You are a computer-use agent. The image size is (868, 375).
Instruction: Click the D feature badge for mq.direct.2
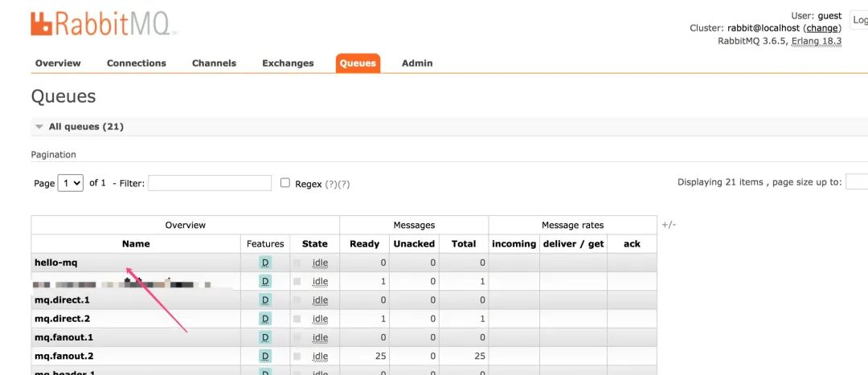click(265, 319)
